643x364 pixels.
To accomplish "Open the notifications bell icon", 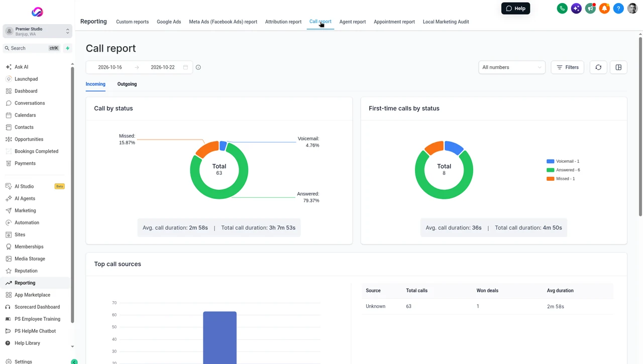I will [604, 9].
